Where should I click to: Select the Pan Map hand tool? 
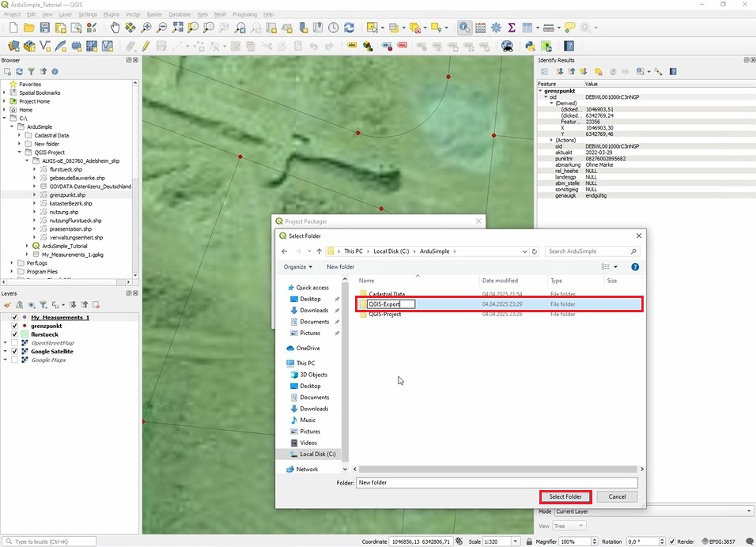[x=115, y=28]
